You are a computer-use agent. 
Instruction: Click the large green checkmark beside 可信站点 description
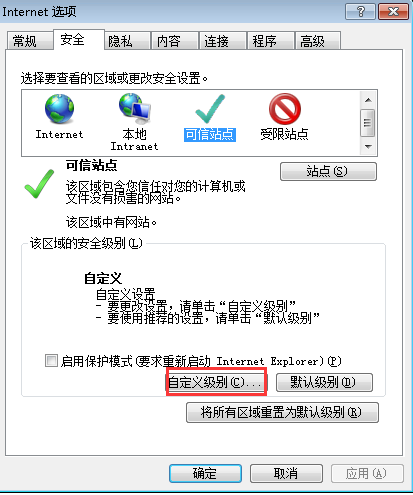pyautogui.click(x=39, y=184)
